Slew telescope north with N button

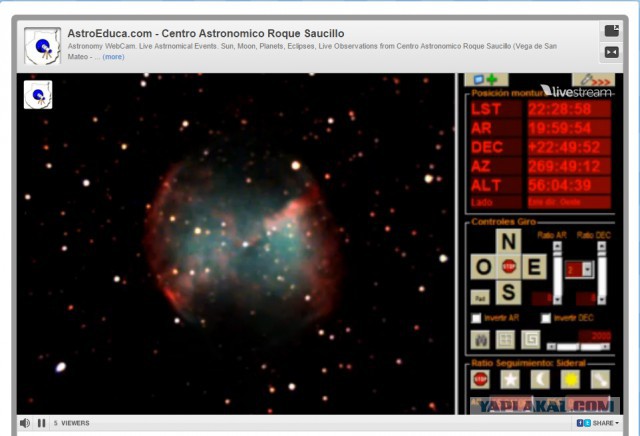(508, 242)
